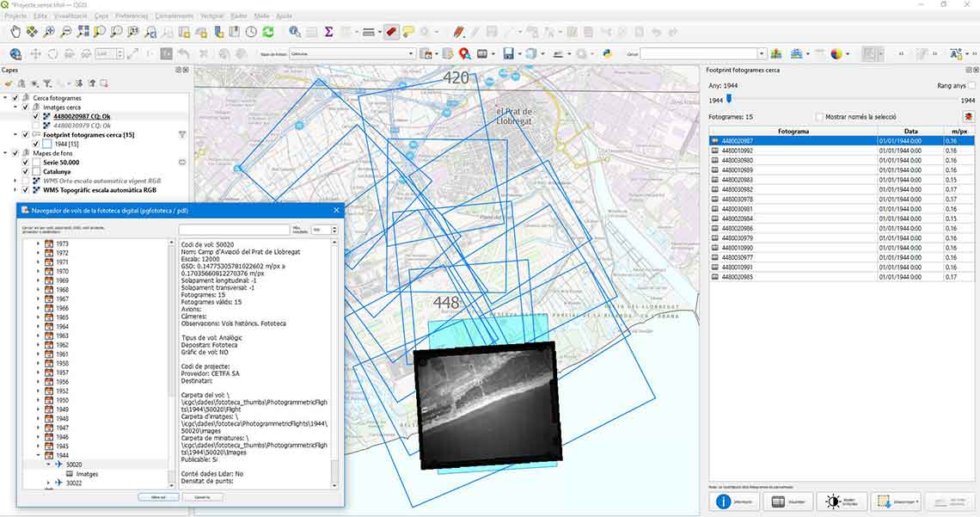Click the globe icon in second toolbar
The width and height of the screenshot is (980, 517).
point(15,54)
